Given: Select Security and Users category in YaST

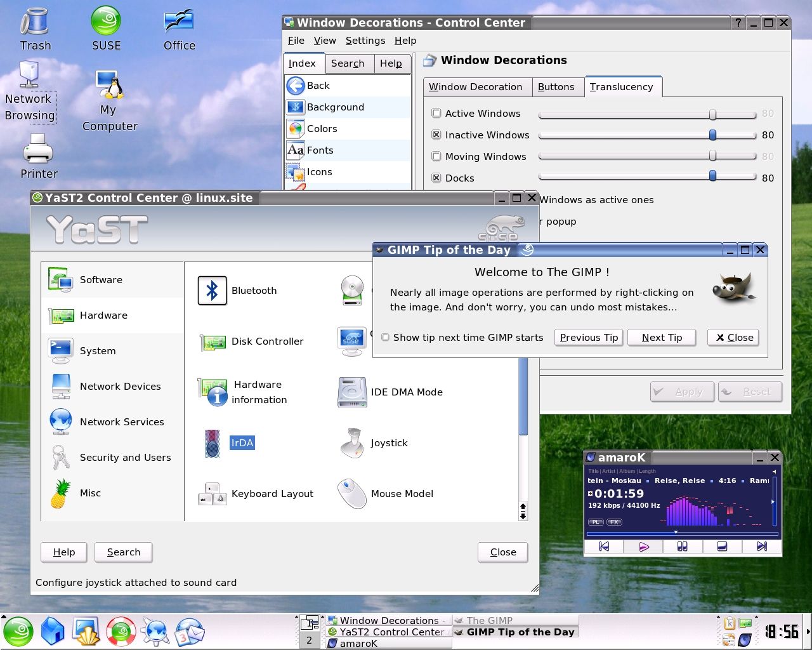Looking at the screenshot, I should coord(112,458).
